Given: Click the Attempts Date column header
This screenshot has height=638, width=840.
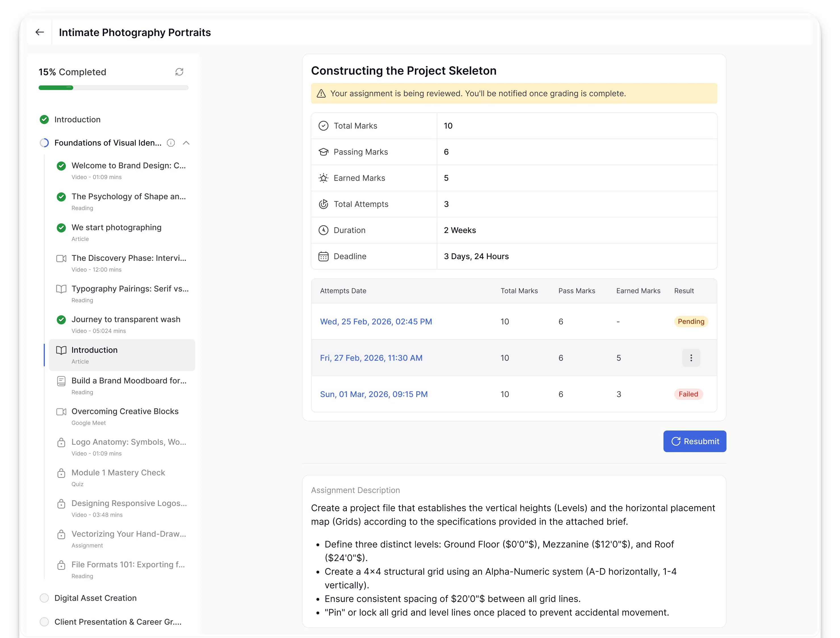Looking at the screenshot, I should click(x=343, y=291).
